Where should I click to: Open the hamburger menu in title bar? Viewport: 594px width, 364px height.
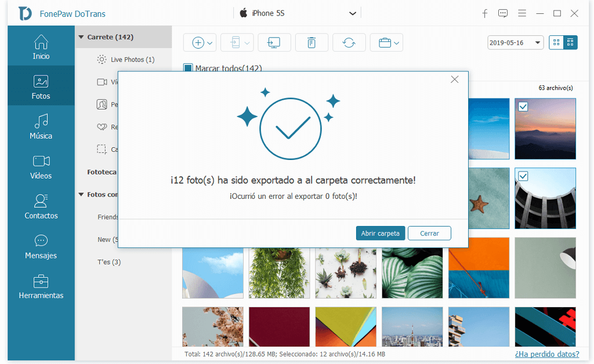(521, 13)
